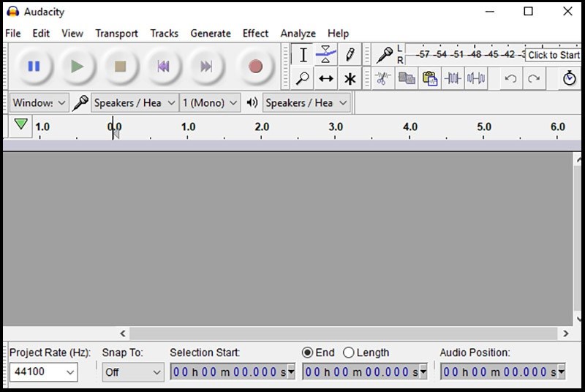The height and width of the screenshot is (392, 585).
Task: Activate the Zoom magnifier tool
Action: [x=303, y=78]
